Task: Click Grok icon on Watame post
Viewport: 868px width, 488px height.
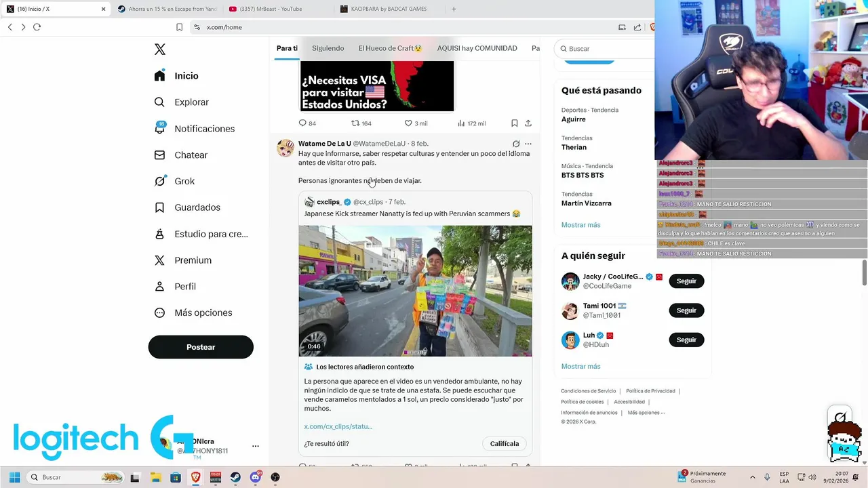Action: (x=516, y=144)
